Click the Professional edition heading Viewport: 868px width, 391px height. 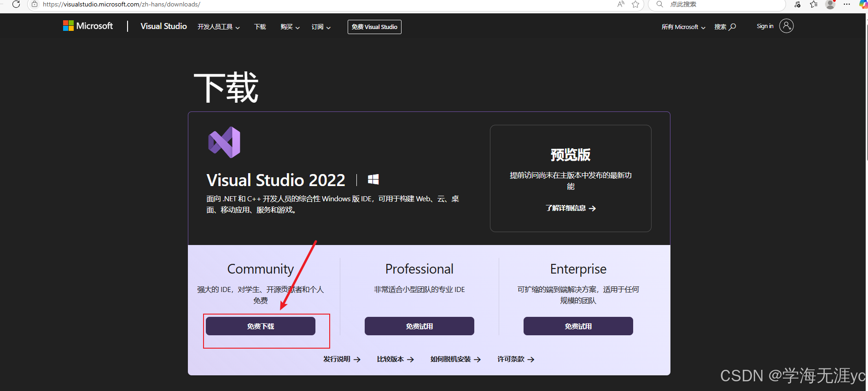tap(419, 269)
